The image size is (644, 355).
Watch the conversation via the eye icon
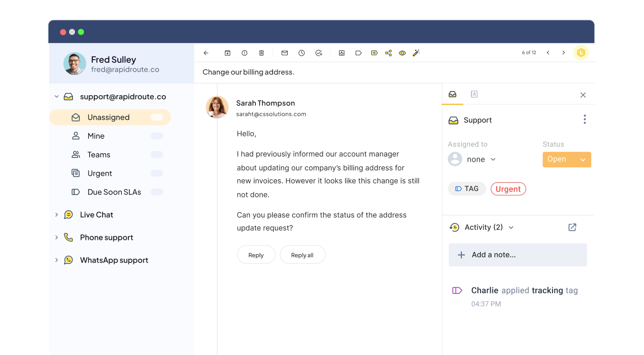click(402, 53)
